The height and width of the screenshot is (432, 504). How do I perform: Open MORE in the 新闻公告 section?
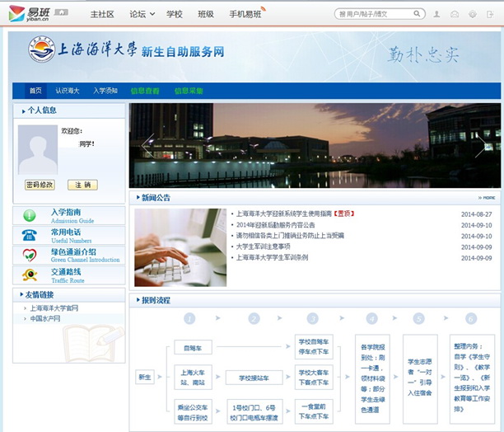(x=488, y=198)
